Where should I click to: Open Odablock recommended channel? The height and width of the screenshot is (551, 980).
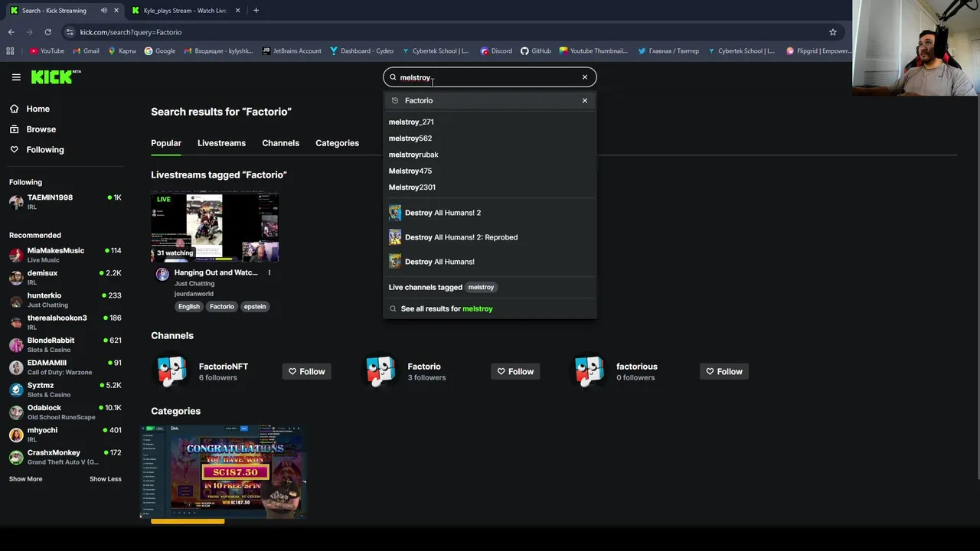[65, 412]
